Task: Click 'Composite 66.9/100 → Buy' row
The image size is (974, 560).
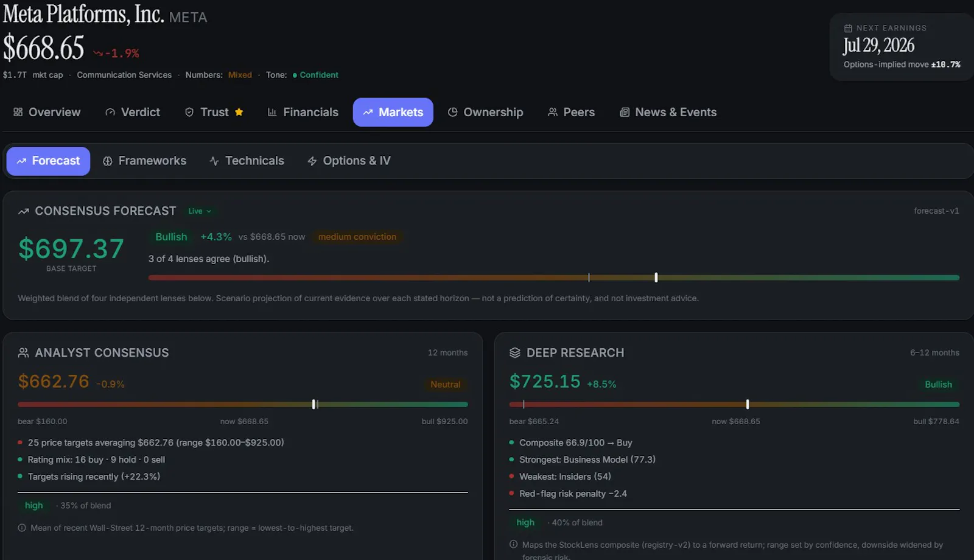Action: point(576,443)
